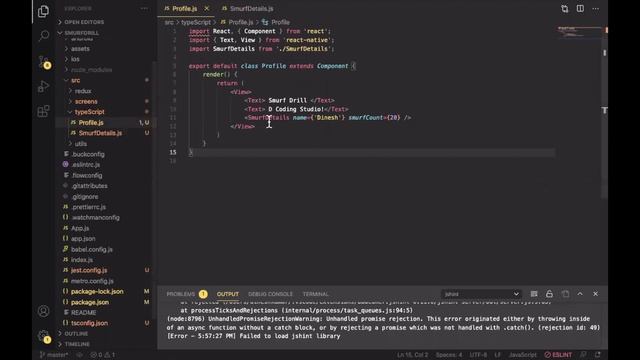
Task: Collapse the typeScript folder
Action: [89, 112]
